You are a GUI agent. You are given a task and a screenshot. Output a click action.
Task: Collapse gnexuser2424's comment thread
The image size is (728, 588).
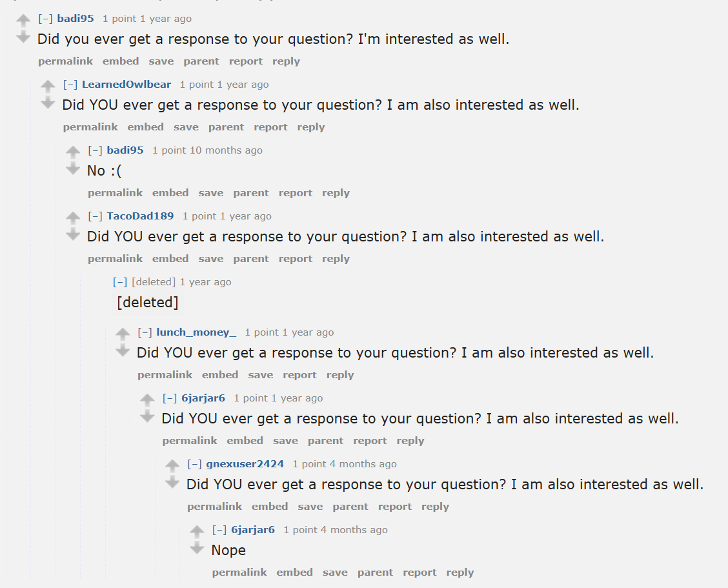click(194, 464)
